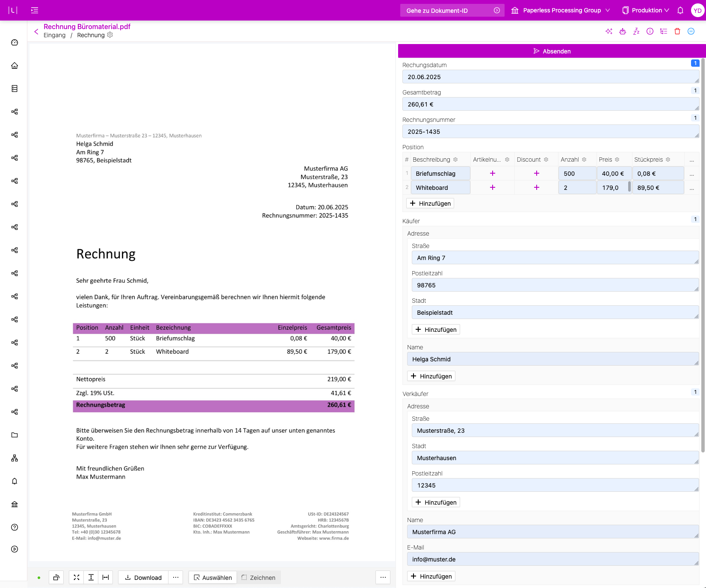
Task: Open settings gear next to Rechnung breadcrumb
Action: pos(110,35)
